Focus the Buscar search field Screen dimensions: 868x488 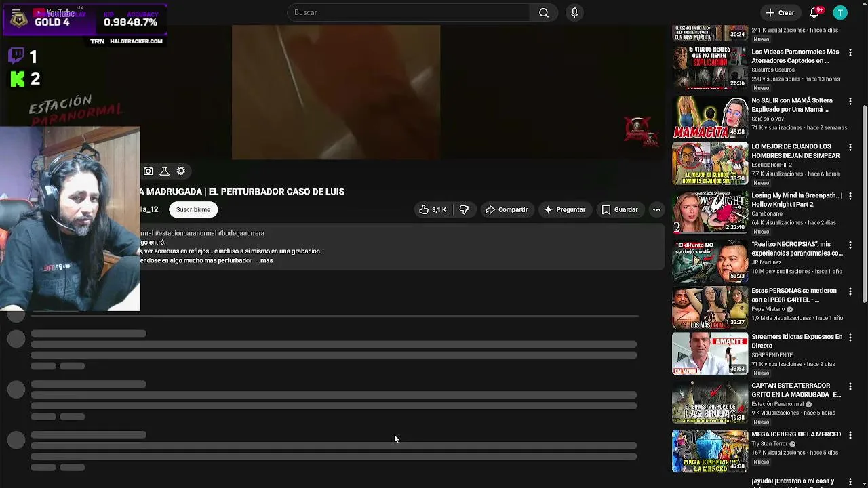click(x=409, y=13)
